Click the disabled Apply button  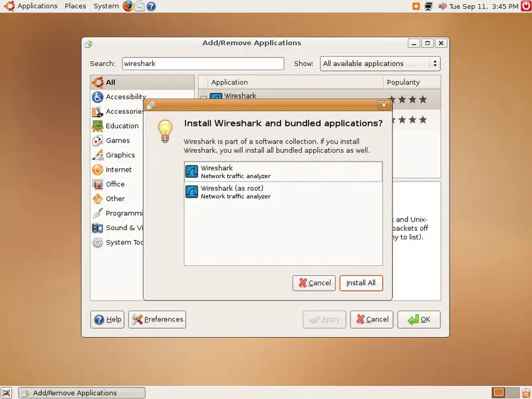[325, 320]
